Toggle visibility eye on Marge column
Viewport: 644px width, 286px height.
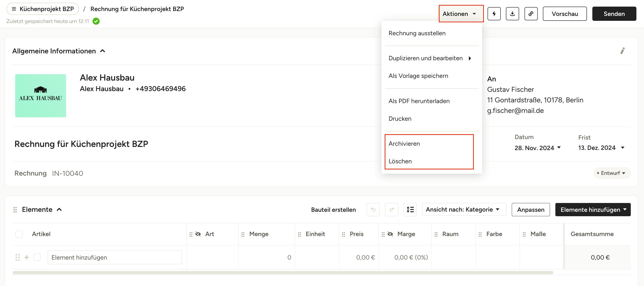tap(390, 234)
